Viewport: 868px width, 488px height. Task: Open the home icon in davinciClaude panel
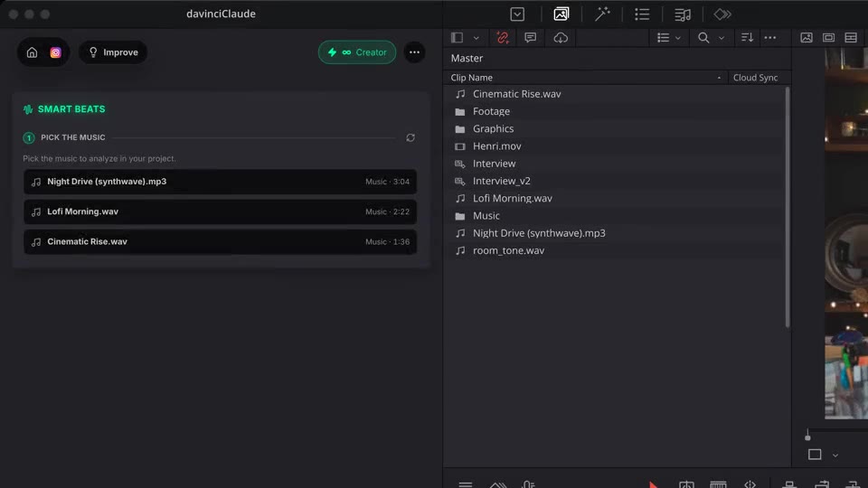click(32, 52)
